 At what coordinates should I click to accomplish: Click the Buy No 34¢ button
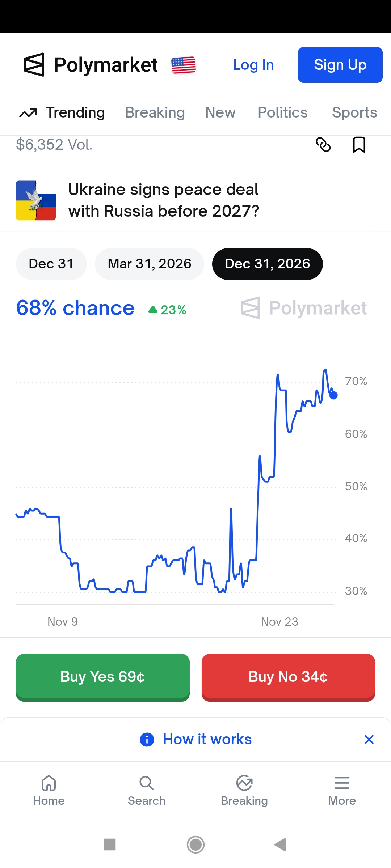click(288, 677)
